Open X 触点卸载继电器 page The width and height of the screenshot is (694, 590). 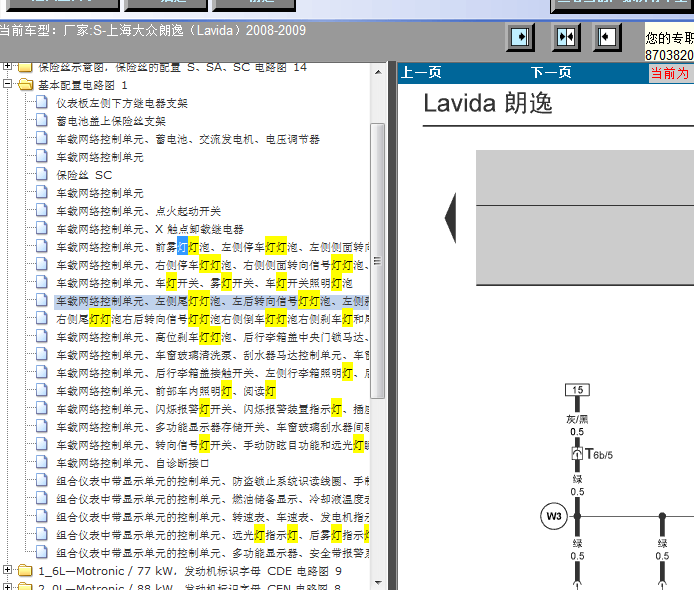pyautogui.click(x=150, y=229)
